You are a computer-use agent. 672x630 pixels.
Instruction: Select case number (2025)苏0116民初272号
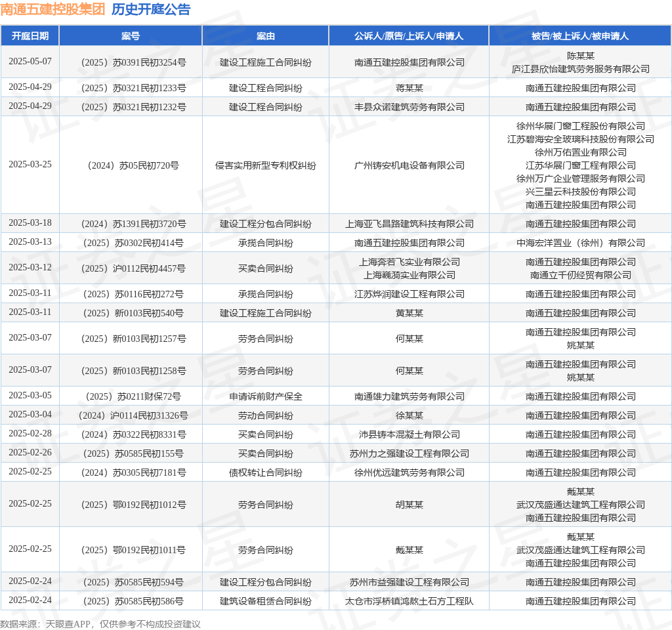click(x=133, y=295)
